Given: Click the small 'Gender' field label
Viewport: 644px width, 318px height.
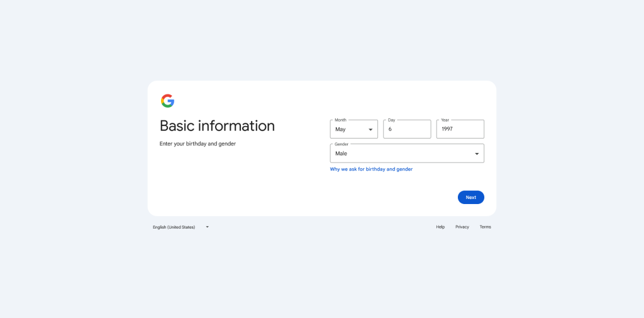Looking at the screenshot, I should click(x=341, y=144).
